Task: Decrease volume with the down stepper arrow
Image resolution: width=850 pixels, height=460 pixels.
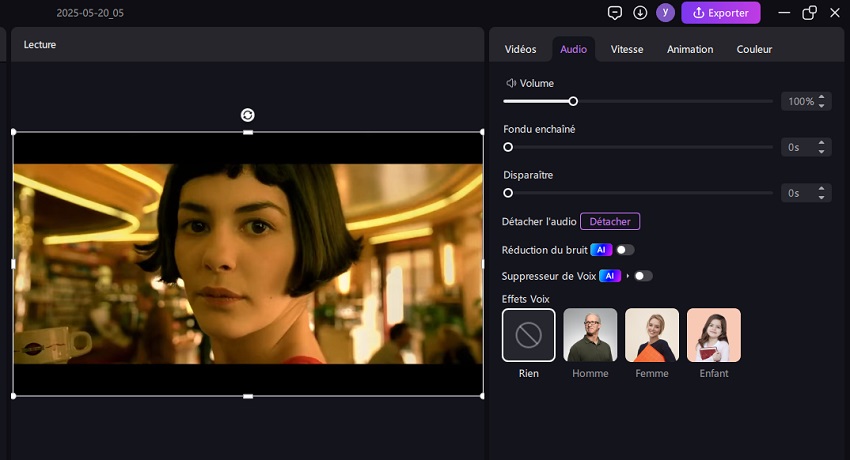Action: tap(822, 106)
